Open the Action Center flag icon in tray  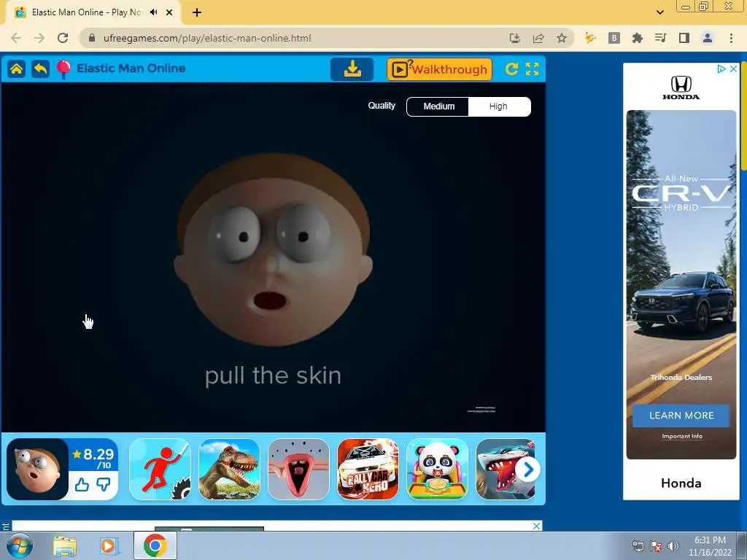pyautogui.click(x=656, y=546)
